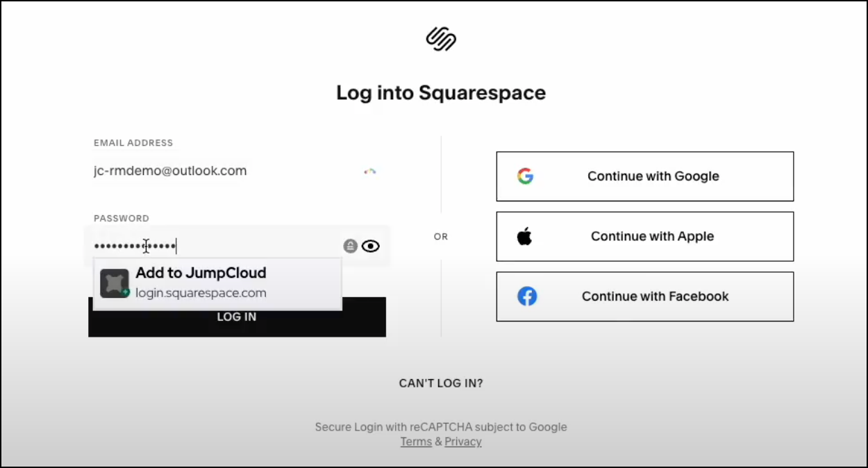Click the JumpCloud app icon in popup
868x468 pixels.
click(115, 283)
